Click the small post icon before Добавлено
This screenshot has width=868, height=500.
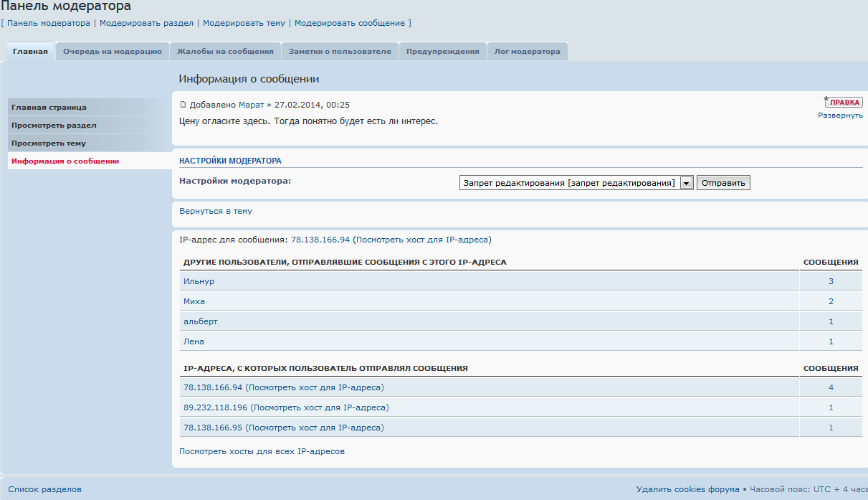click(183, 105)
